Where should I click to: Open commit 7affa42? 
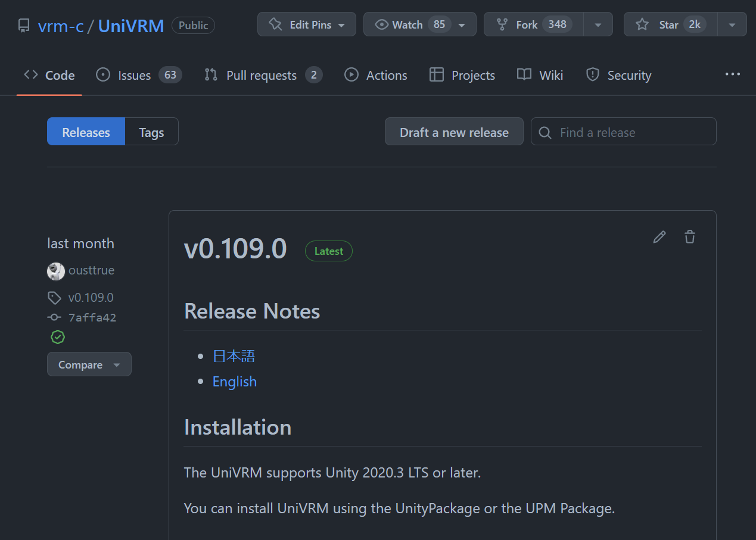[x=92, y=318]
